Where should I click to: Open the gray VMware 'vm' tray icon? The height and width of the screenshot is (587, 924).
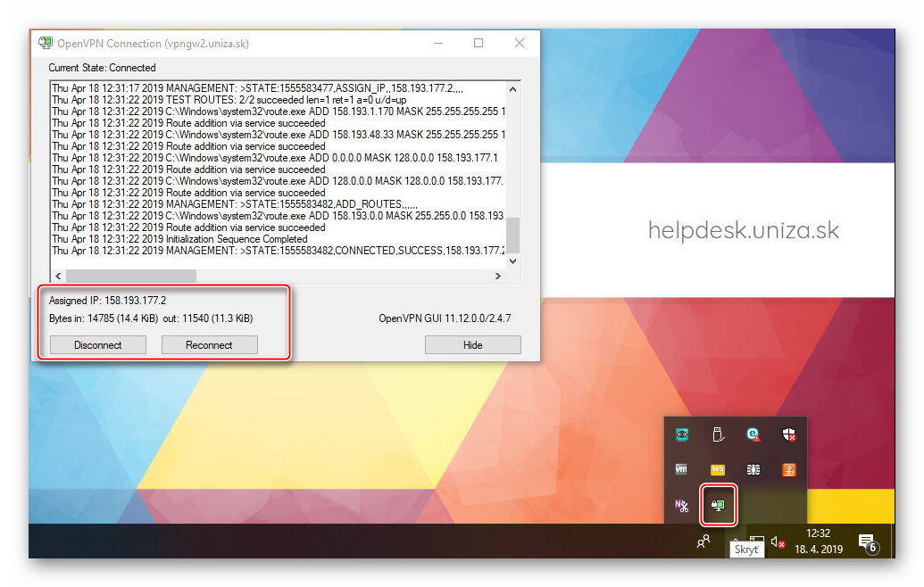coord(681,469)
